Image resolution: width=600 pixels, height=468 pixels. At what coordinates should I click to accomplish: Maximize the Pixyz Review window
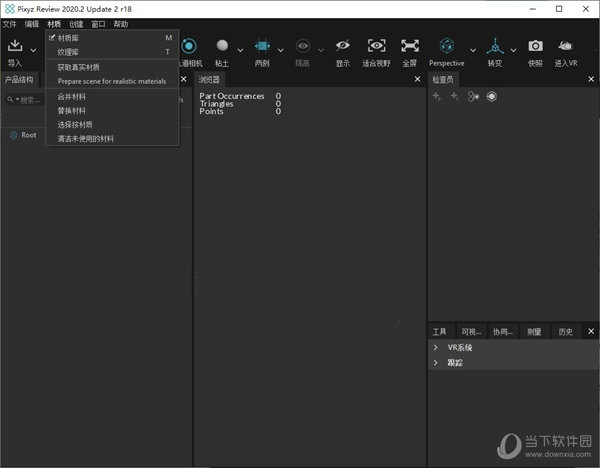[x=559, y=9]
